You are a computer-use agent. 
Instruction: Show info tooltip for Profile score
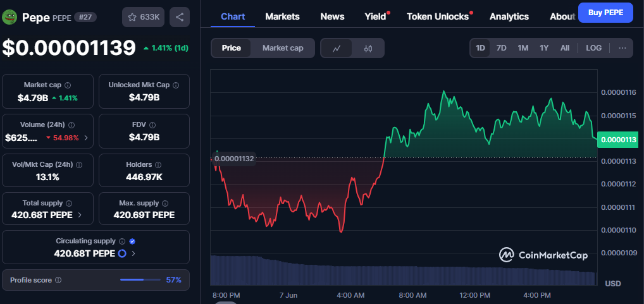[x=58, y=280]
